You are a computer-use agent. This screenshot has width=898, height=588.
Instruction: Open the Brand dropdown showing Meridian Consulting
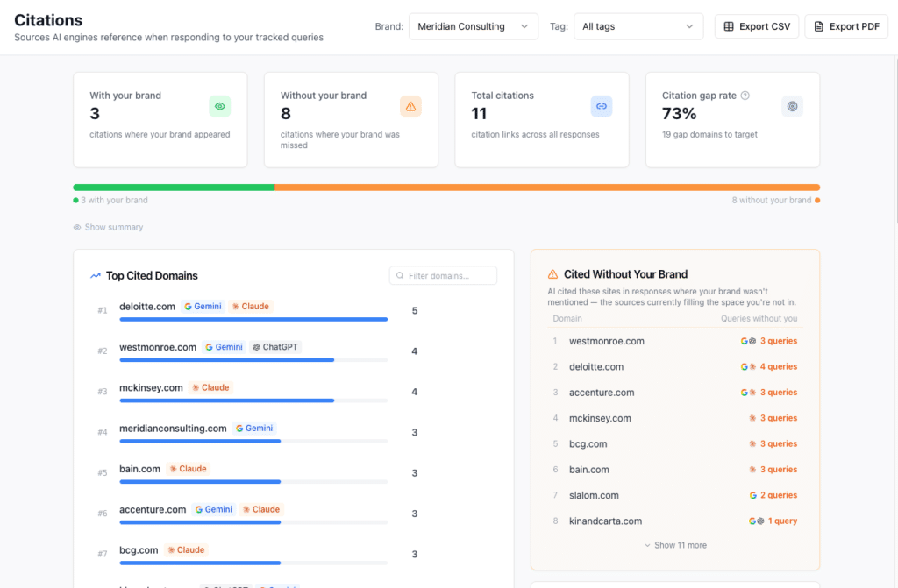pos(473,26)
